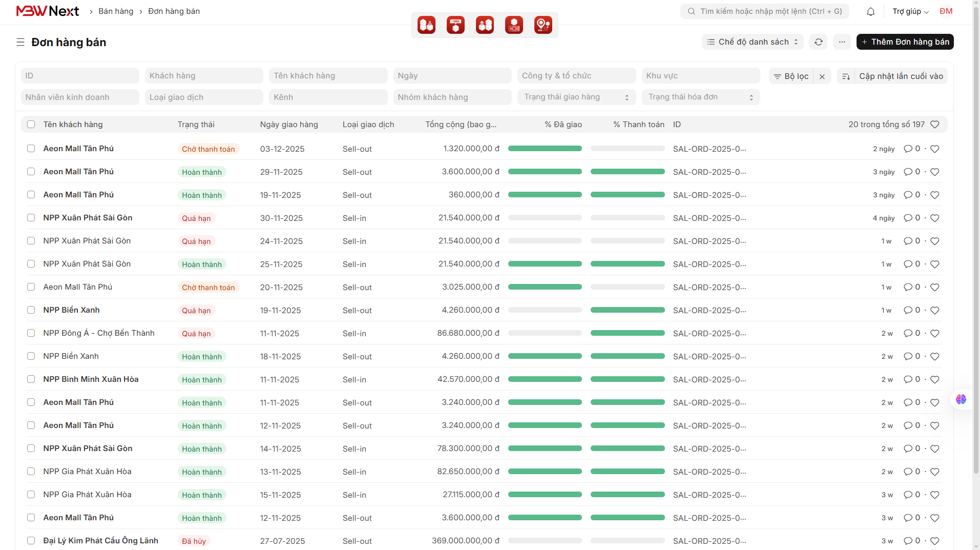The width and height of the screenshot is (980, 550).
Task: Expand the Trạng thái giao hàng filter
Action: pos(576,97)
